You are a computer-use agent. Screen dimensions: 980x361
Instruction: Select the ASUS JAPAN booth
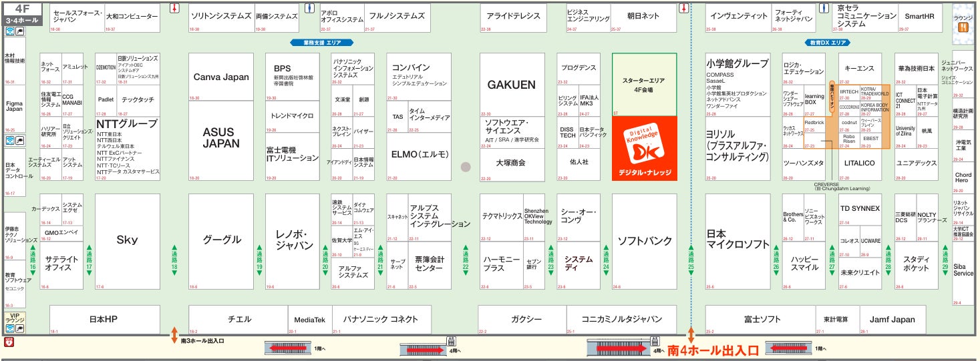pyautogui.click(x=221, y=141)
